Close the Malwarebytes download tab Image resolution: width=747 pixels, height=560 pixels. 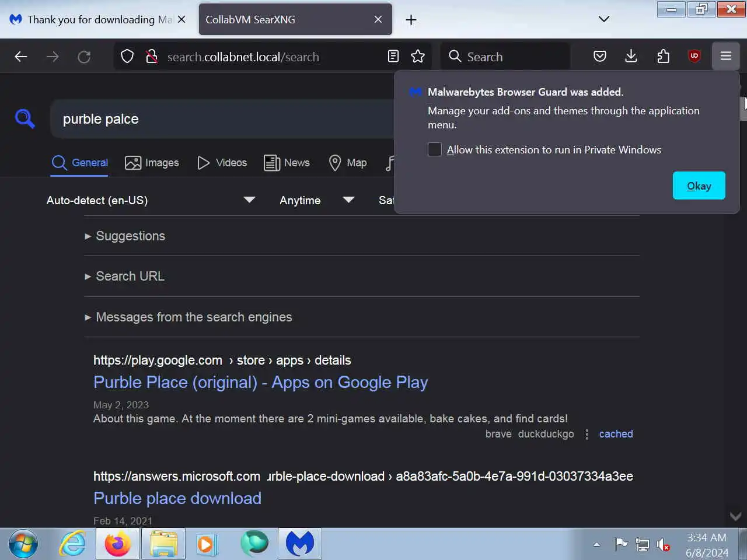click(181, 19)
